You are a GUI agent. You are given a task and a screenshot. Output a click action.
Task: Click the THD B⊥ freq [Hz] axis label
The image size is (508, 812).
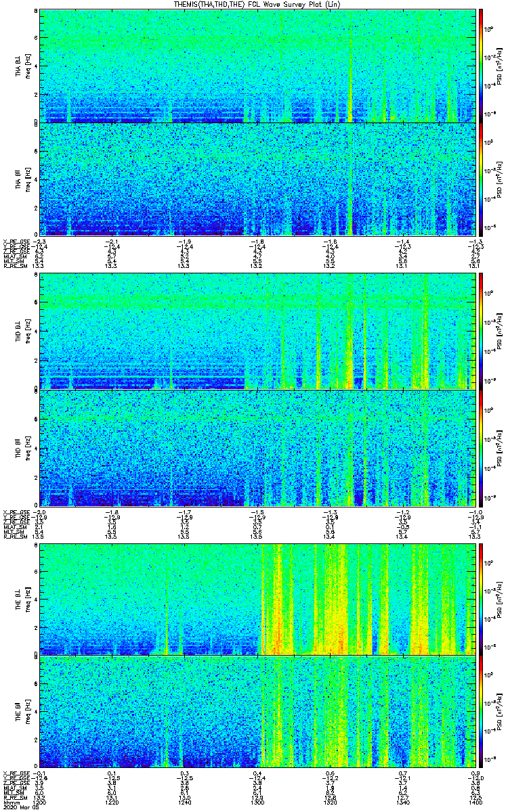click(x=28, y=332)
